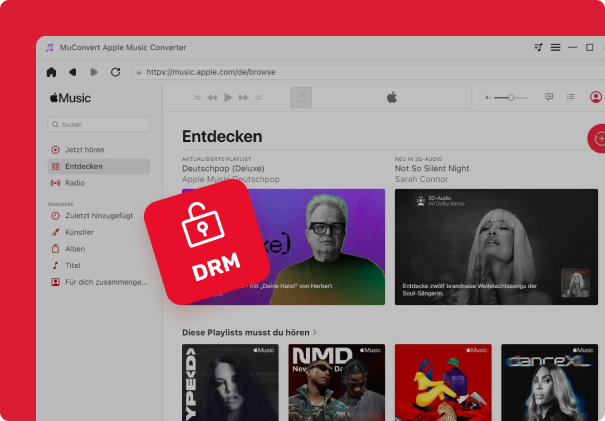The image size is (605, 421).
Task: Click the Entdecken grid icon
Action: coord(56,166)
